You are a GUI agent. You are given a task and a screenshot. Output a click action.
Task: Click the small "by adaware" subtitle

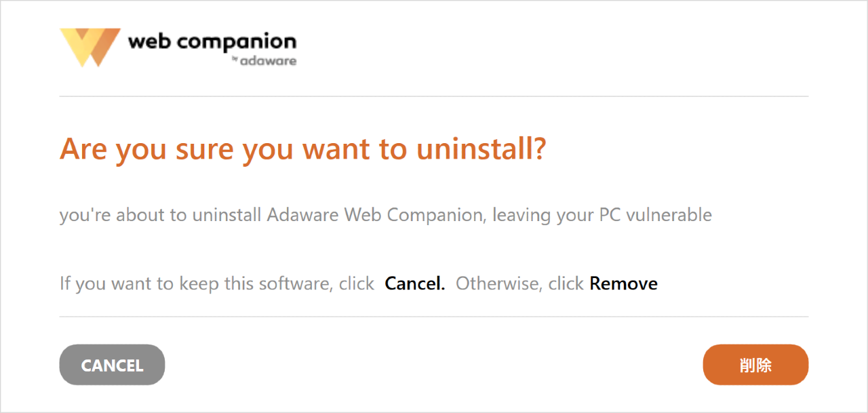click(264, 60)
